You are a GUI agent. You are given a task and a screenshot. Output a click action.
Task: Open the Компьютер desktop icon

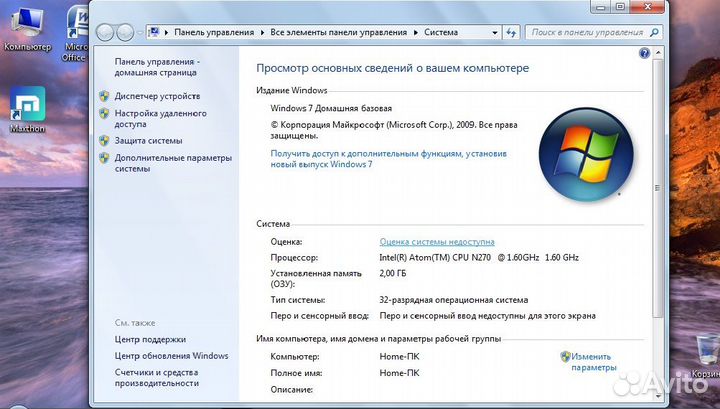tap(28, 29)
